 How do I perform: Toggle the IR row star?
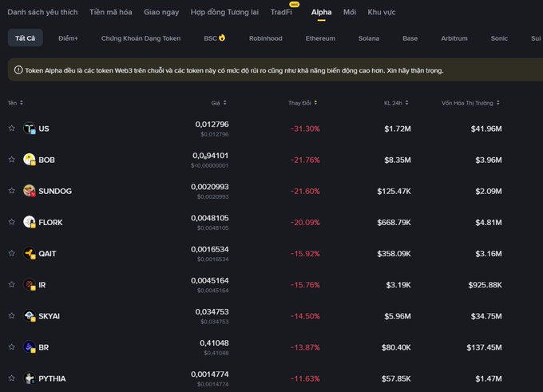pos(12,284)
